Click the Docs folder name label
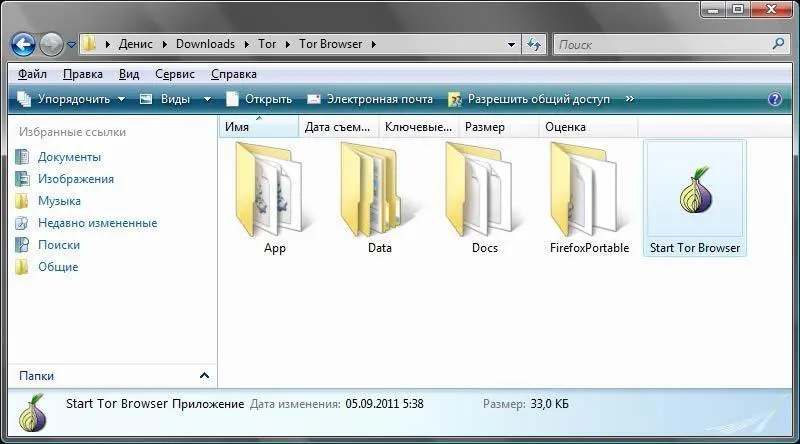The width and height of the screenshot is (800, 444). (x=485, y=248)
